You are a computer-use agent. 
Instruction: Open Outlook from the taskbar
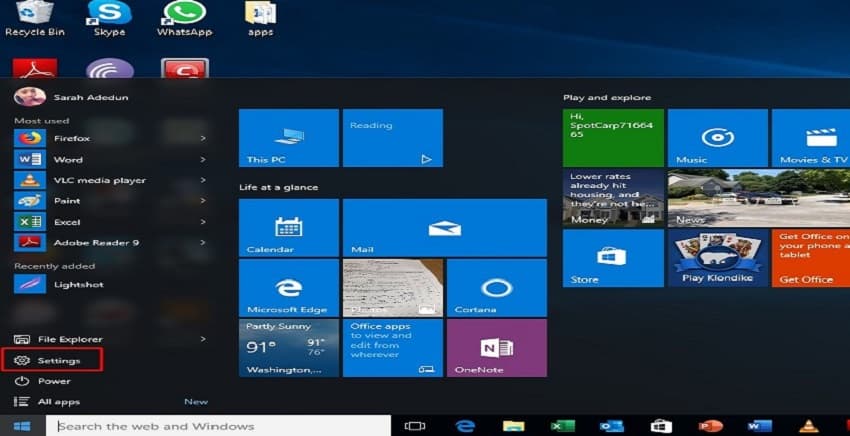pyautogui.click(x=612, y=426)
